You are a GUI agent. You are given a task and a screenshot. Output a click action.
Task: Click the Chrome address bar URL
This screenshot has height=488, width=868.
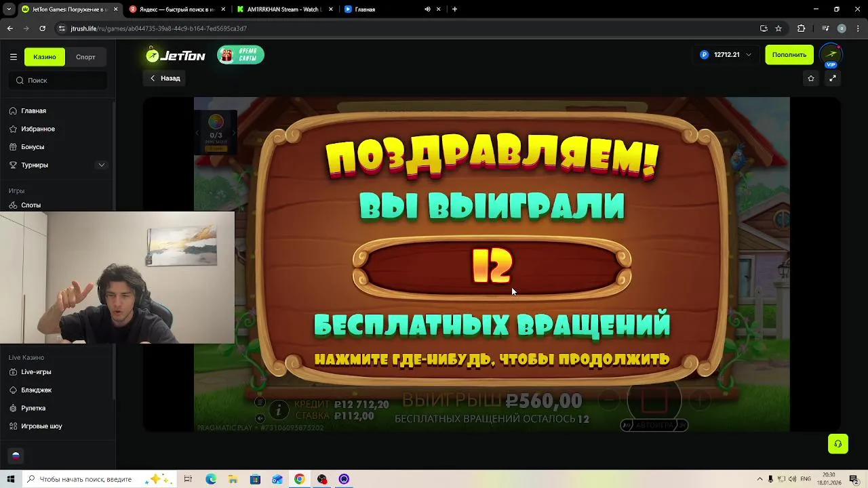click(159, 28)
